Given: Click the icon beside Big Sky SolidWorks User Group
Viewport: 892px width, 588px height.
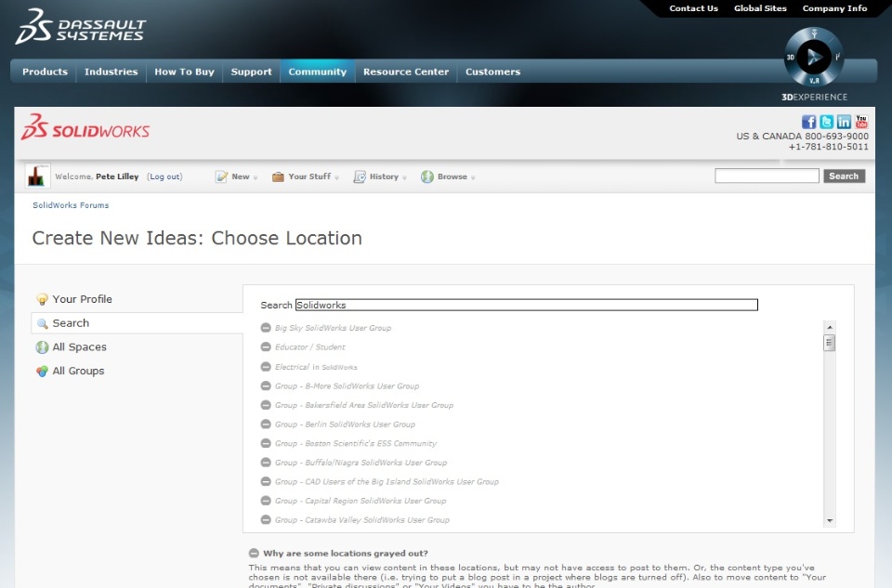Looking at the screenshot, I should coord(266,328).
